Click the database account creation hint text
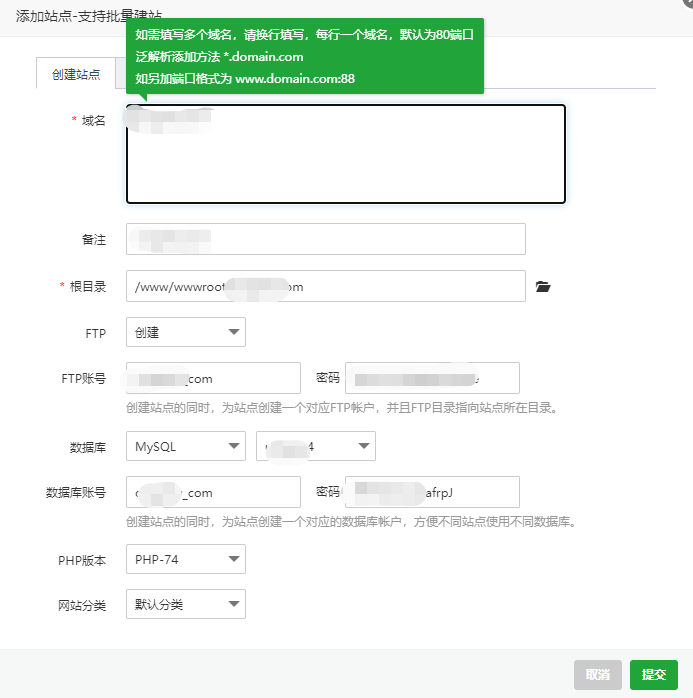 (x=351, y=522)
